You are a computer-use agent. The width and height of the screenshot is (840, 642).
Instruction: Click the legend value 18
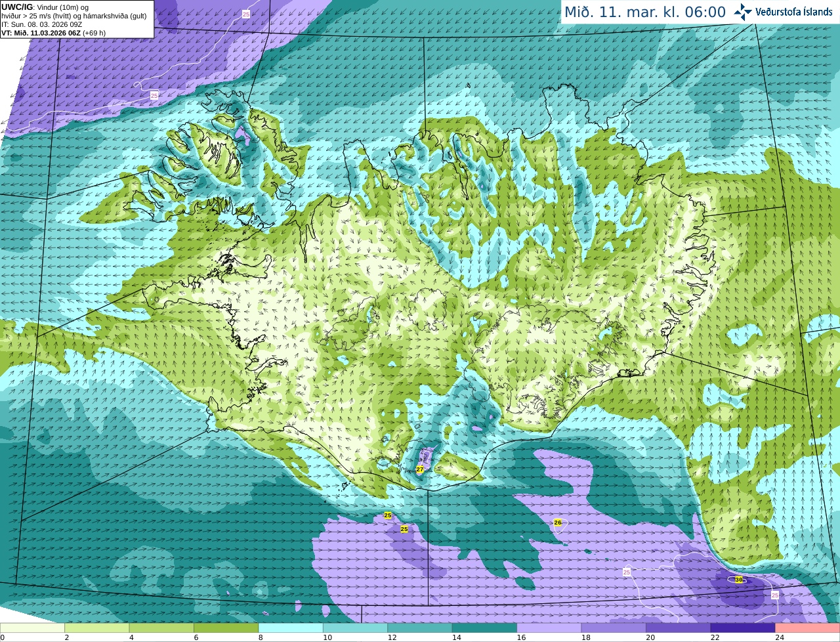point(586,637)
